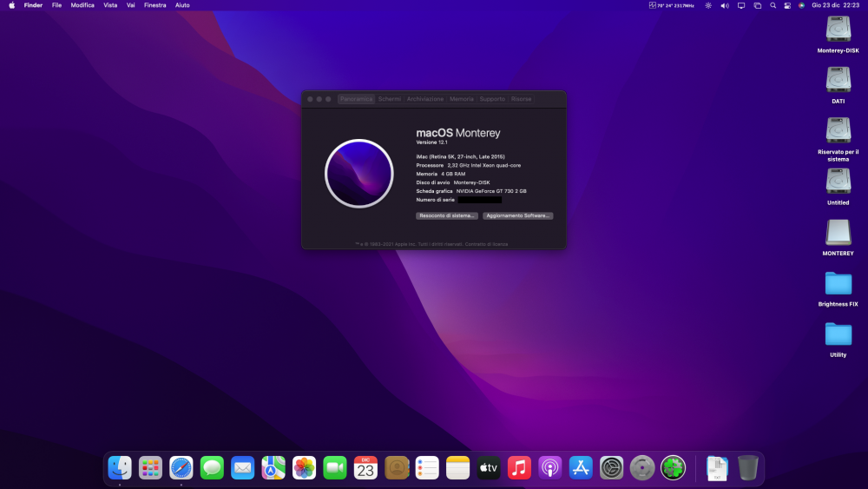Open System Preferences gear icon
The width and height of the screenshot is (868, 489).
click(611, 468)
